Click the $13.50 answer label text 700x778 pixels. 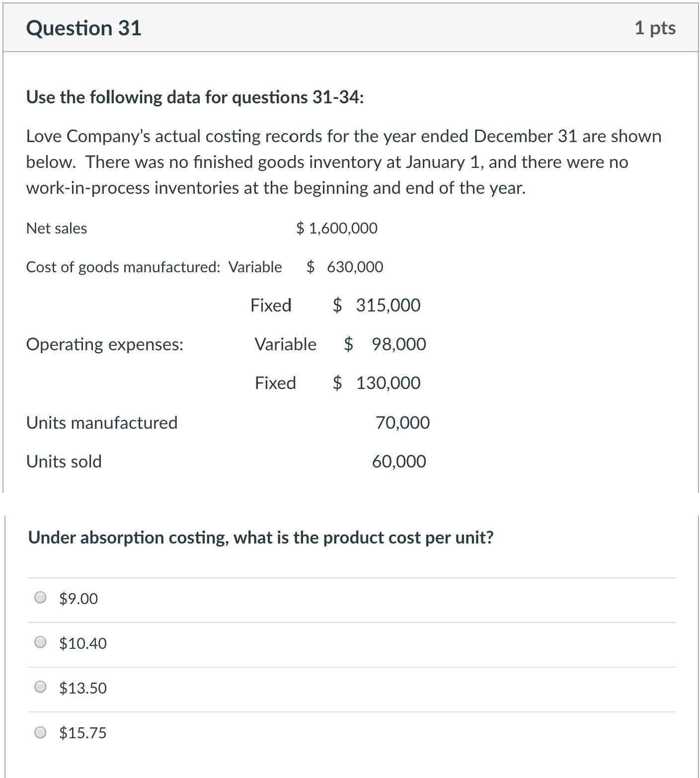click(82, 688)
